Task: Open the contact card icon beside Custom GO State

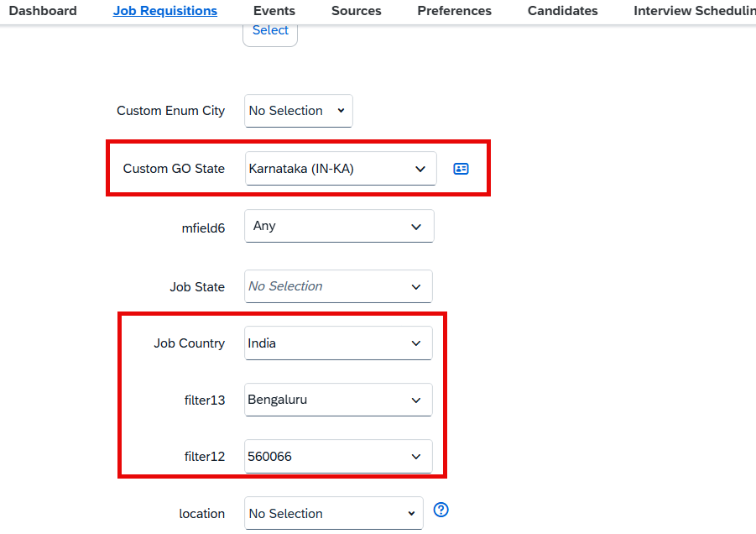Action: point(461,169)
